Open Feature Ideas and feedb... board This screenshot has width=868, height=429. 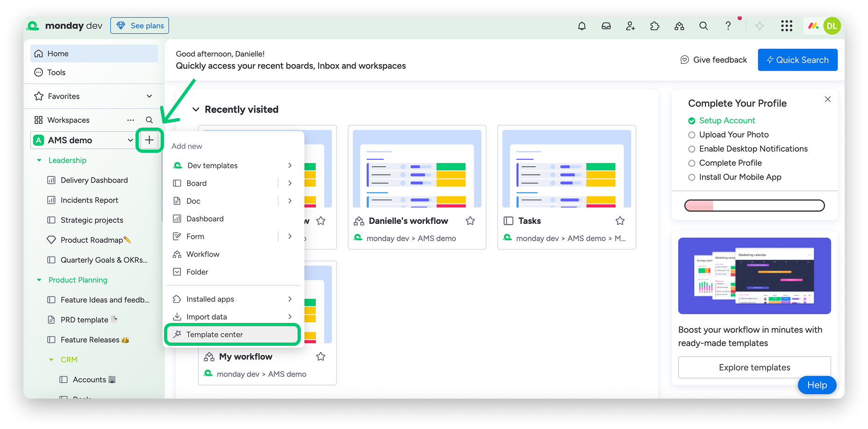click(105, 300)
